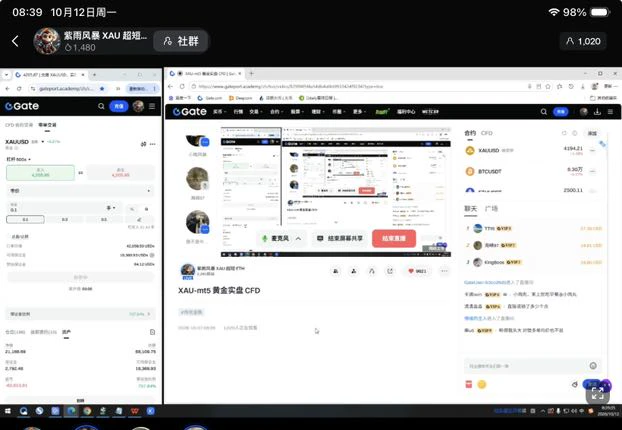Open the 交易 menu in Gate navigation bar
The image size is (622, 430).
(x=256, y=112)
